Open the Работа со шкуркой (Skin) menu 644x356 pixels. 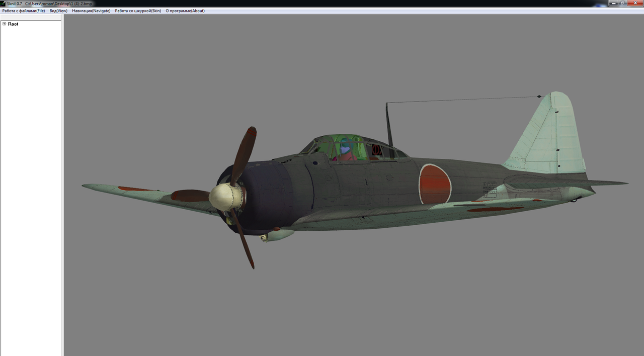click(x=138, y=11)
